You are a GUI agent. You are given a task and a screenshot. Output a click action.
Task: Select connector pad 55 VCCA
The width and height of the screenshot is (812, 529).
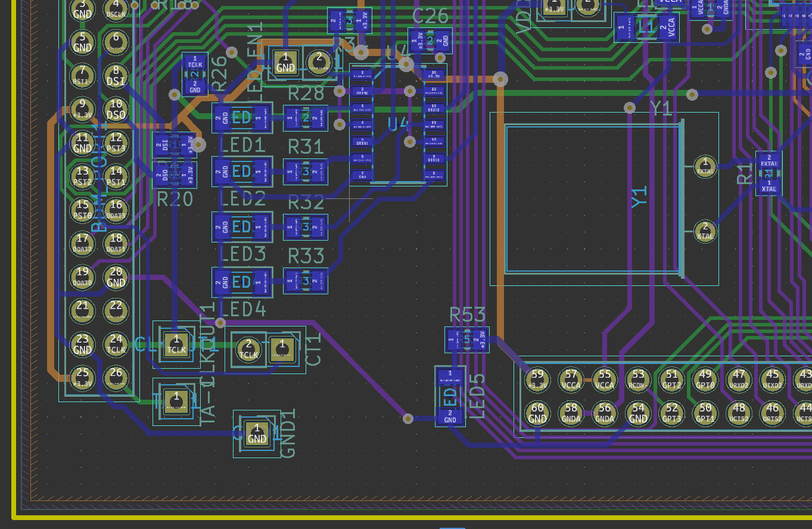tap(605, 379)
